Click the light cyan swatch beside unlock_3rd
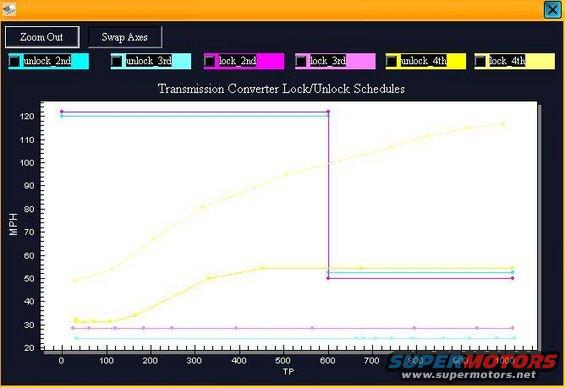This screenshot has height=388, width=565. pyautogui.click(x=182, y=61)
